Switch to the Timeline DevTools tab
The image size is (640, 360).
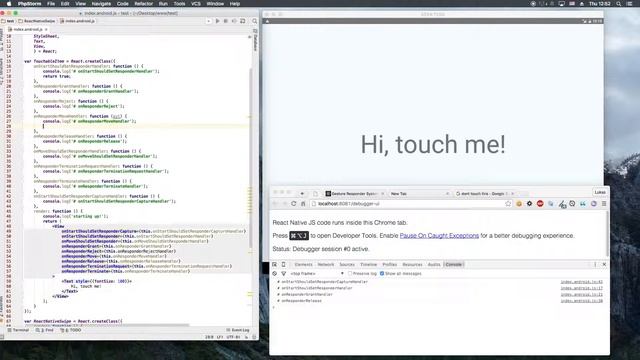click(x=369, y=264)
